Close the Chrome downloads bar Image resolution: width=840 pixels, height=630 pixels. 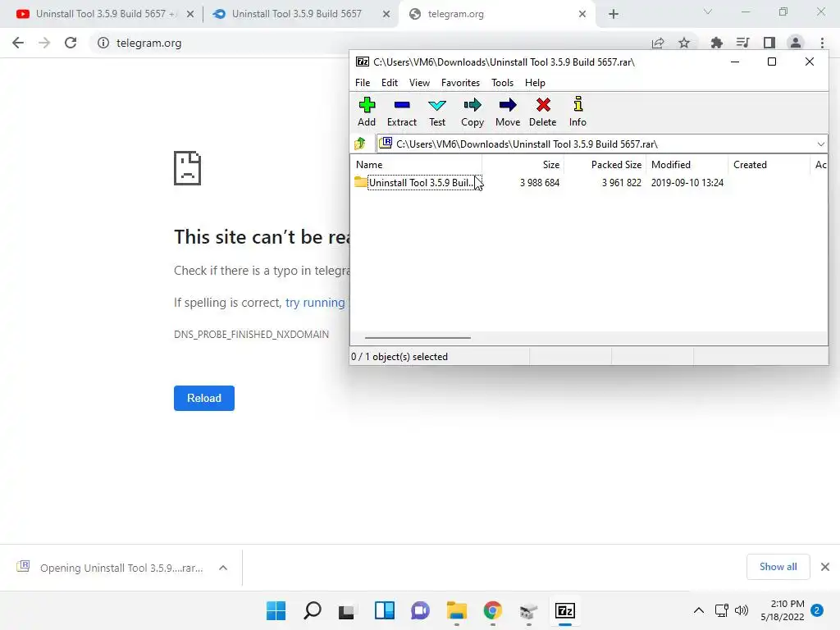click(825, 567)
